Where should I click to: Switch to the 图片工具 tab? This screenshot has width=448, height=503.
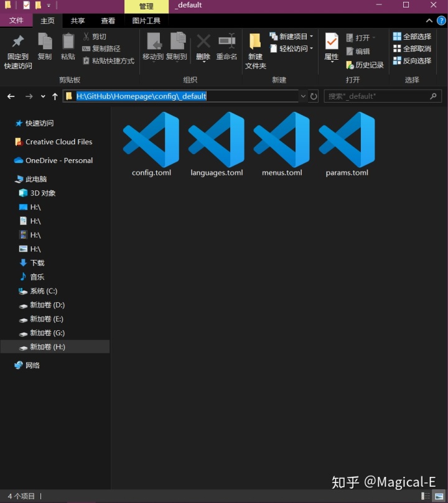point(146,21)
